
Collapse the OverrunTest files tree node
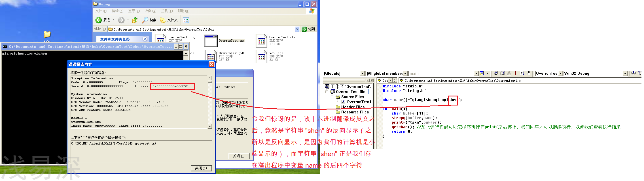pos(327,92)
